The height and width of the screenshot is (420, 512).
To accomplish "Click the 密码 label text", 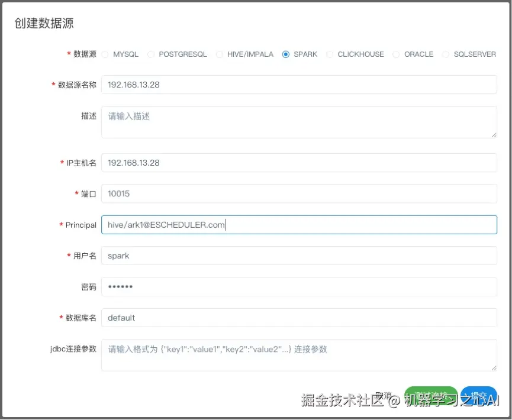I will [x=89, y=287].
